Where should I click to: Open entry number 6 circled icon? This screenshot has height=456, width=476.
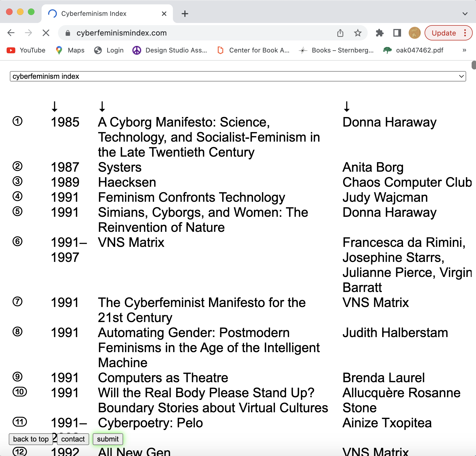(18, 241)
